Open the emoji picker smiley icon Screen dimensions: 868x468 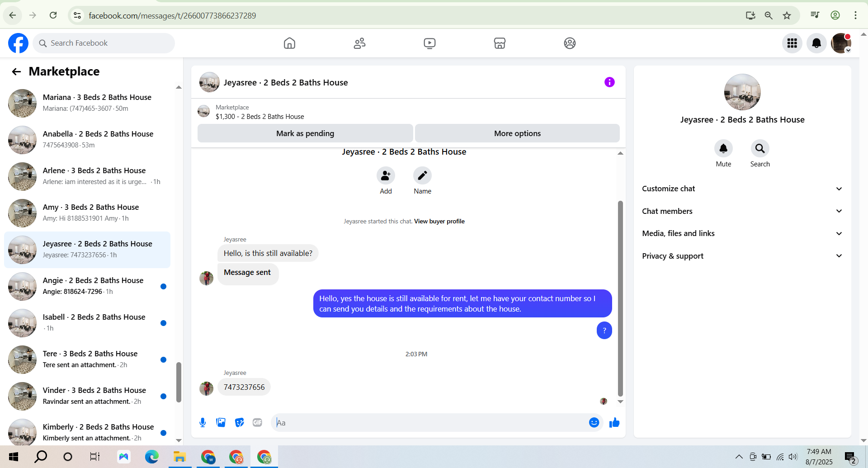594,422
